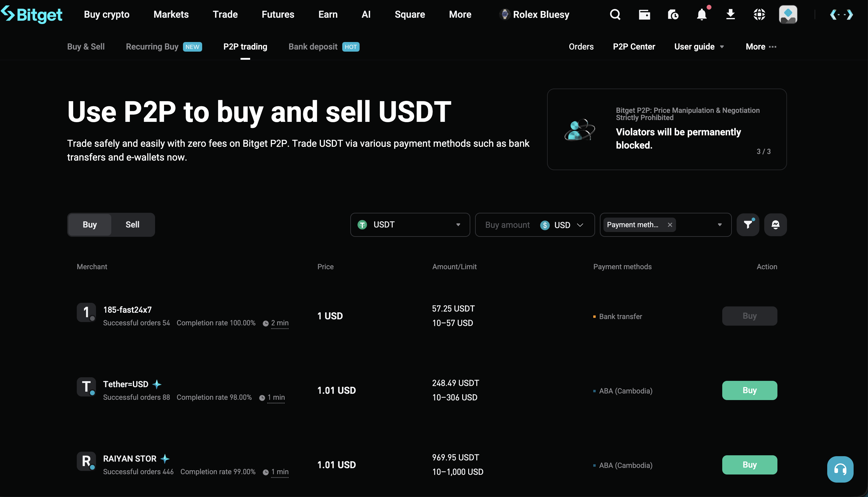Open the Orders link
Image resolution: width=868 pixels, height=497 pixels.
point(581,47)
